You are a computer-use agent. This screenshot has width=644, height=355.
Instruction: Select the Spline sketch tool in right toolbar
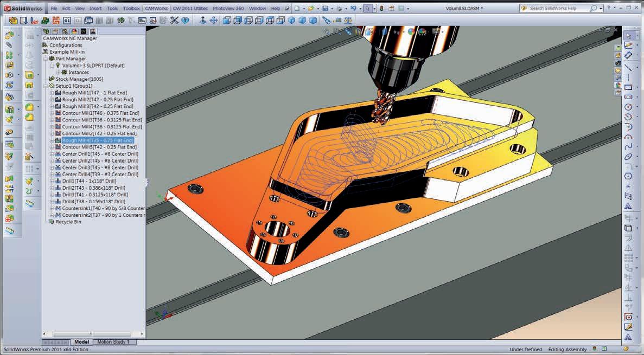point(628,146)
